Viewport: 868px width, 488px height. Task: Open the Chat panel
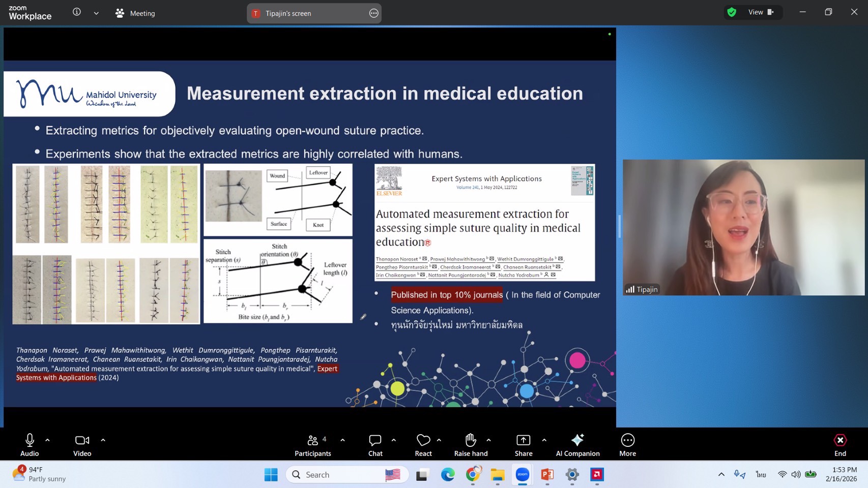click(375, 445)
